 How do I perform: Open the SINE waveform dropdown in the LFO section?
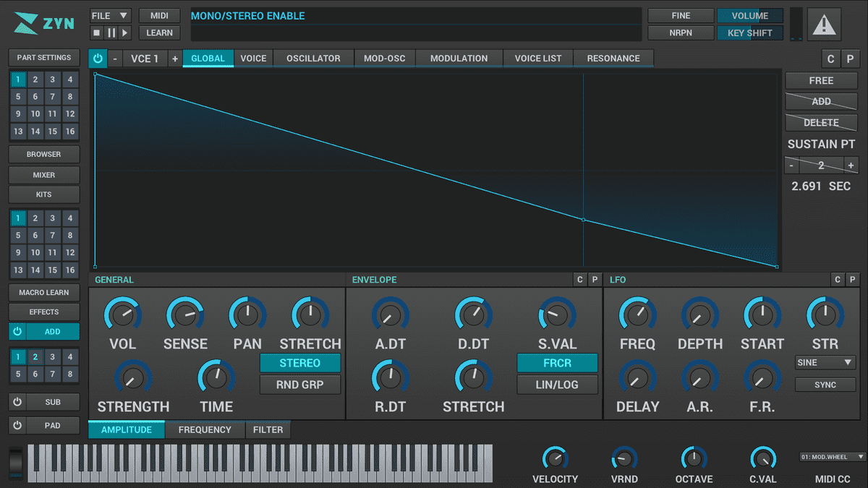coord(825,363)
